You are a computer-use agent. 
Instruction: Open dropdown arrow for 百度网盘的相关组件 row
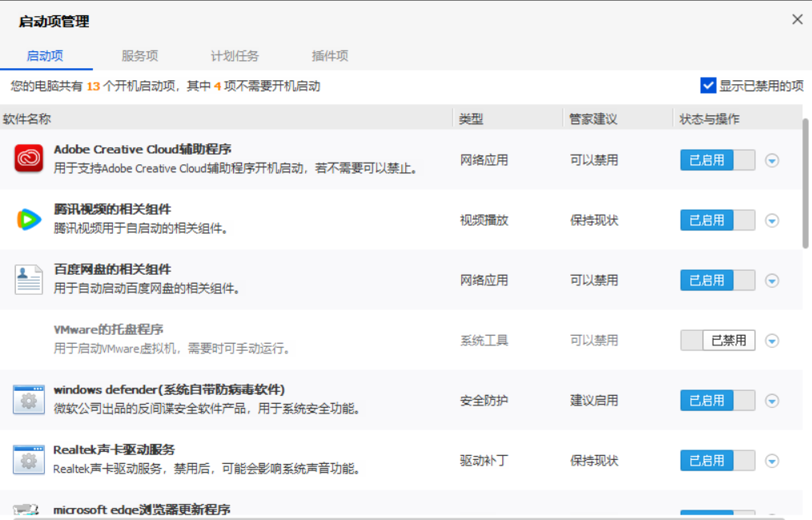coord(772,280)
